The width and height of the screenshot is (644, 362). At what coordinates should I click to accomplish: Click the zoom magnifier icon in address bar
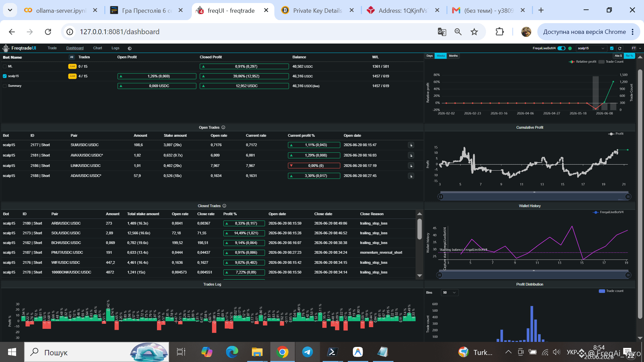[x=458, y=32]
